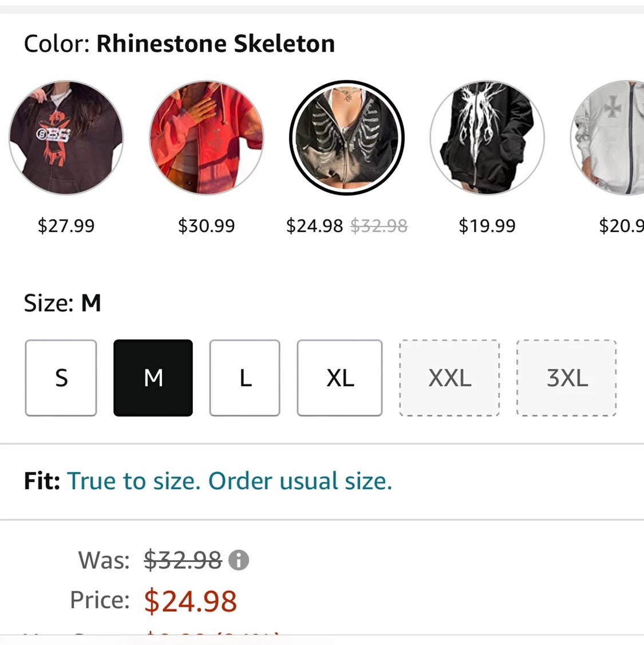Viewport: 644px width, 645px height.
Task: Click the $27.99 price under first swatch
Action: pyautogui.click(x=66, y=226)
